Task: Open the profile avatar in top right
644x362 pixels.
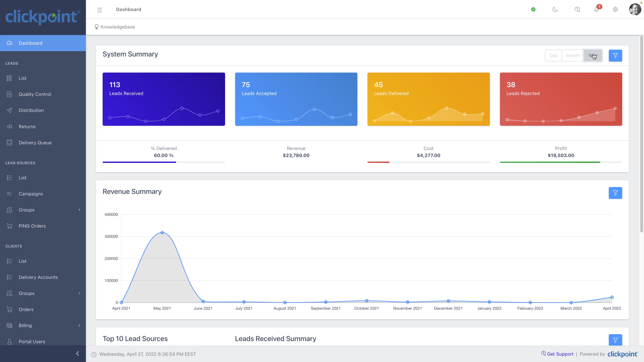Action: point(635,9)
